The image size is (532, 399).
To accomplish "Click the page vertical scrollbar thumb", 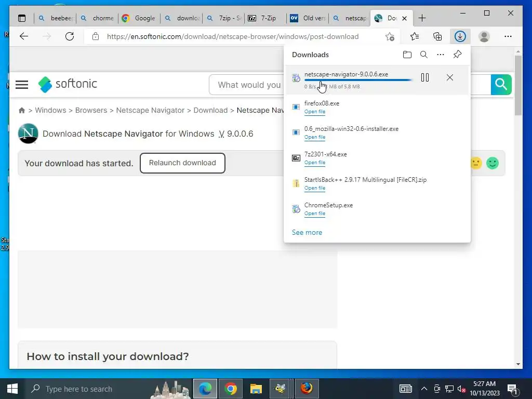I will point(518,85).
